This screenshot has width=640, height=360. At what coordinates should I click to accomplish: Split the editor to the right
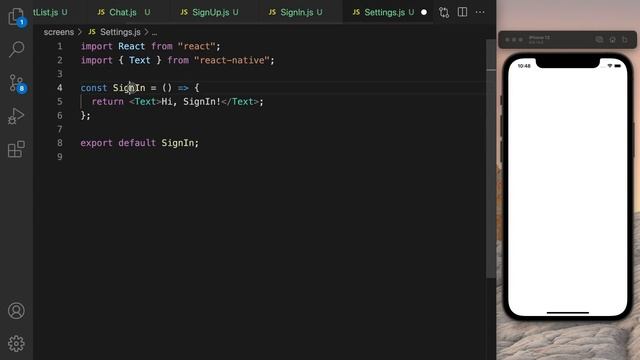(462, 12)
